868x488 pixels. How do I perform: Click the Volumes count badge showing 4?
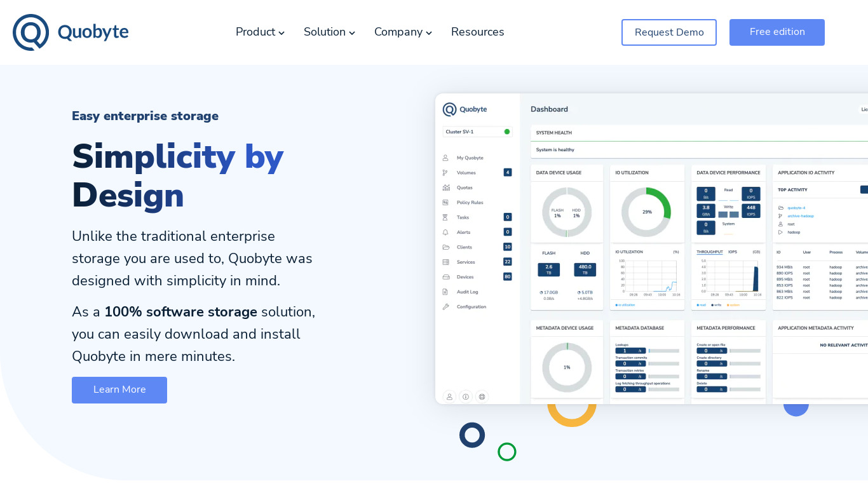(x=508, y=172)
